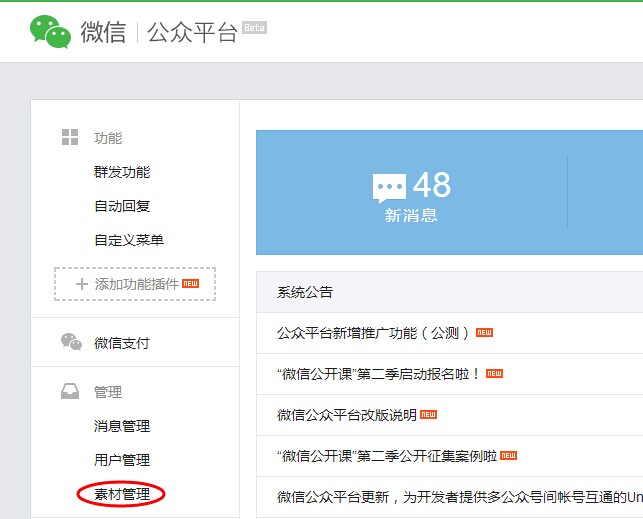Open 消息管理 under 管理
The width and height of the screenshot is (643, 519).
[x=122, y=426]
